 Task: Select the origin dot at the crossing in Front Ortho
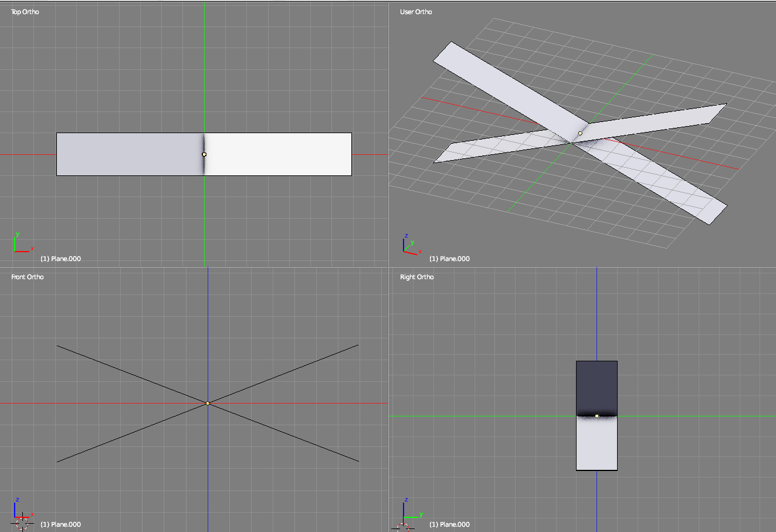pos(208,403)
